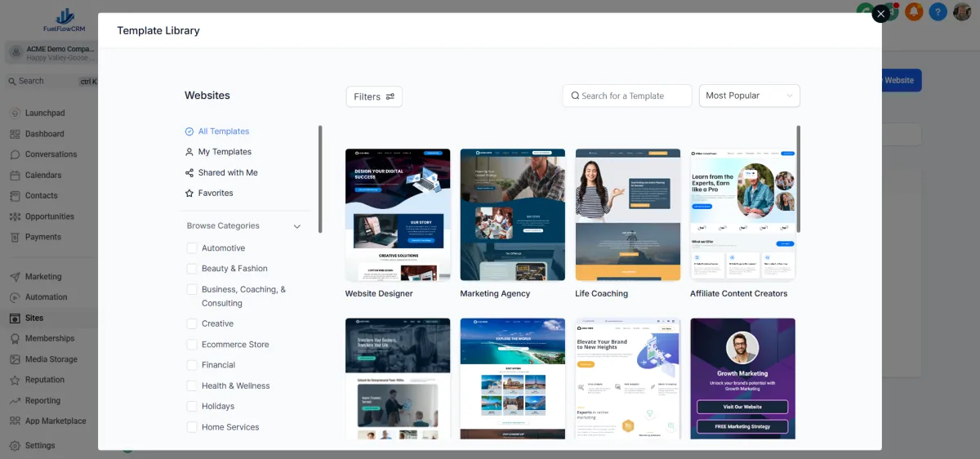Viewport: 980px width, 459px height.
Task: Open the Marketing Agency template thumbnail
Action: tap(513, 215)
